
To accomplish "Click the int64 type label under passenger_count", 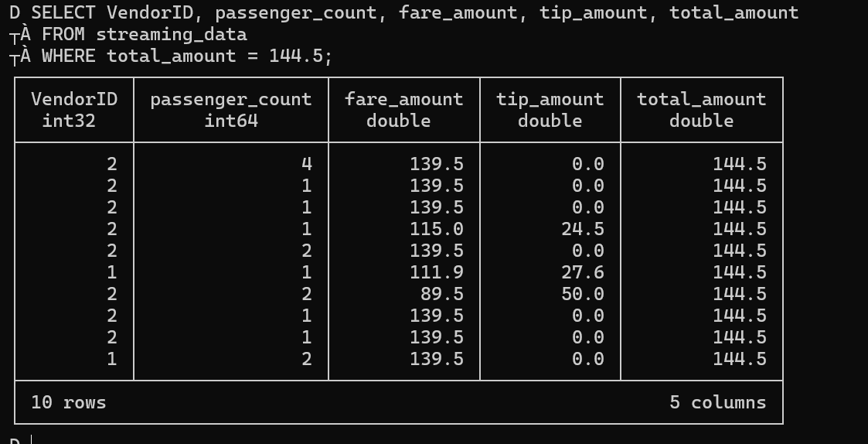I will [231, 121].
